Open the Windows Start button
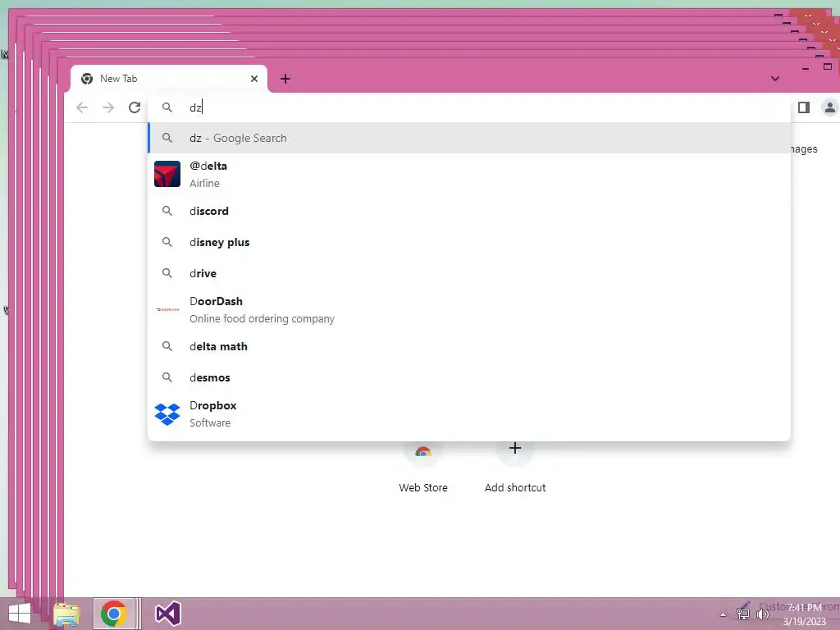The height and width of the screenshot is (630, 840). pos(20,614)
